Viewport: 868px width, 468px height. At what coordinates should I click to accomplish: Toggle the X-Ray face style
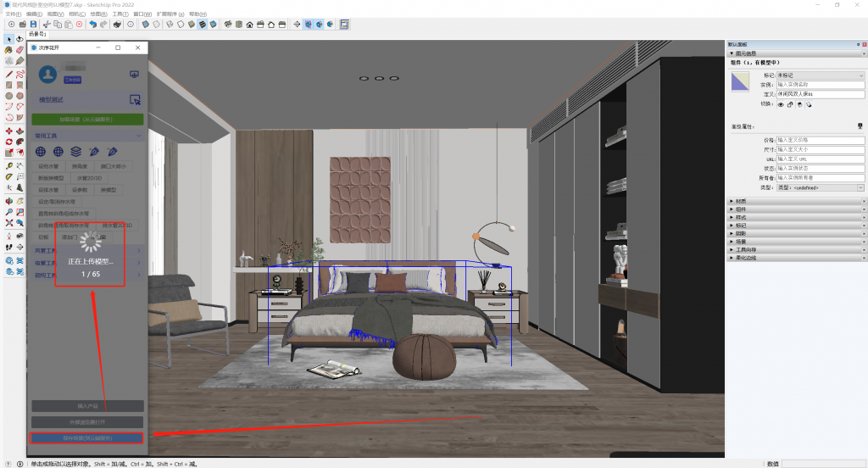pos(145,25)
